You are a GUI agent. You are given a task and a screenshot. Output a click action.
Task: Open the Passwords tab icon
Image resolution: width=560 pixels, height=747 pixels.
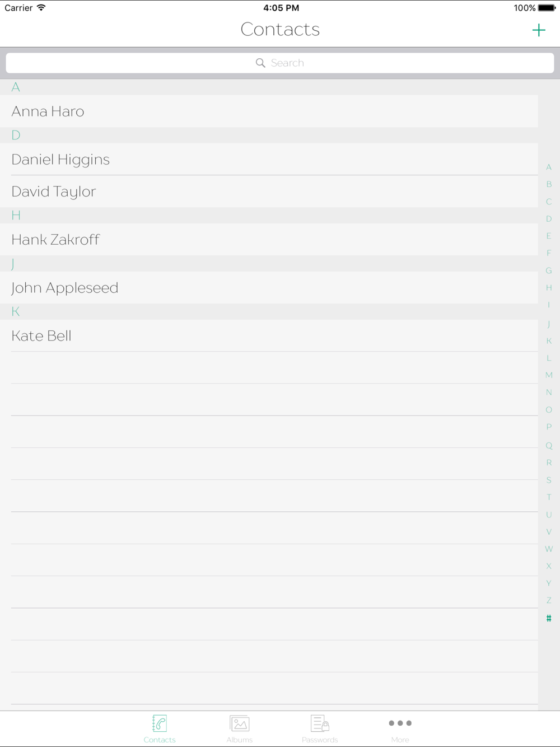(320, 723)
